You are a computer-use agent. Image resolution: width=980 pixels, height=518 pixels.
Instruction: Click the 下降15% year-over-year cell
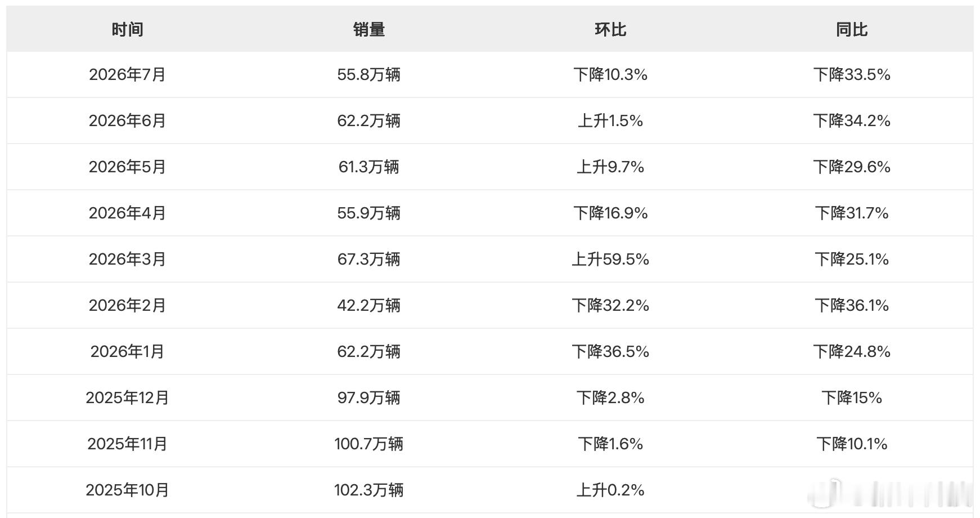(852, 398)
